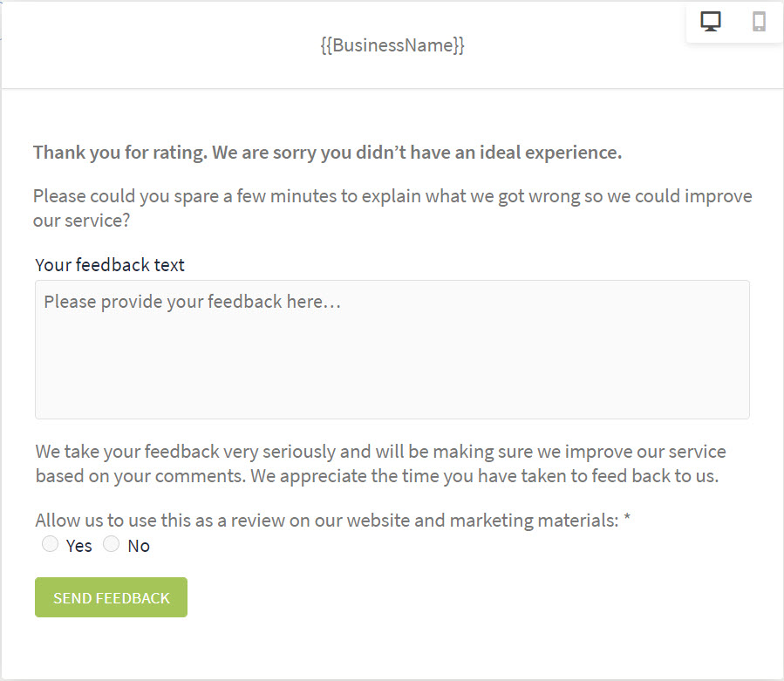
Task: Click the 'We take your feedback' paragraph
Action: tap(380, 464)
